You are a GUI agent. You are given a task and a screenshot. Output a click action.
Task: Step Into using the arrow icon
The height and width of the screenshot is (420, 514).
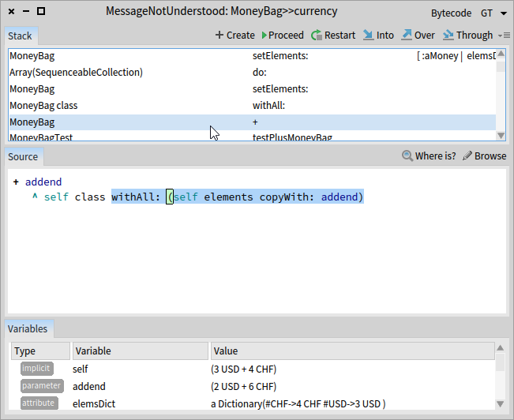[x=369, y=35]
